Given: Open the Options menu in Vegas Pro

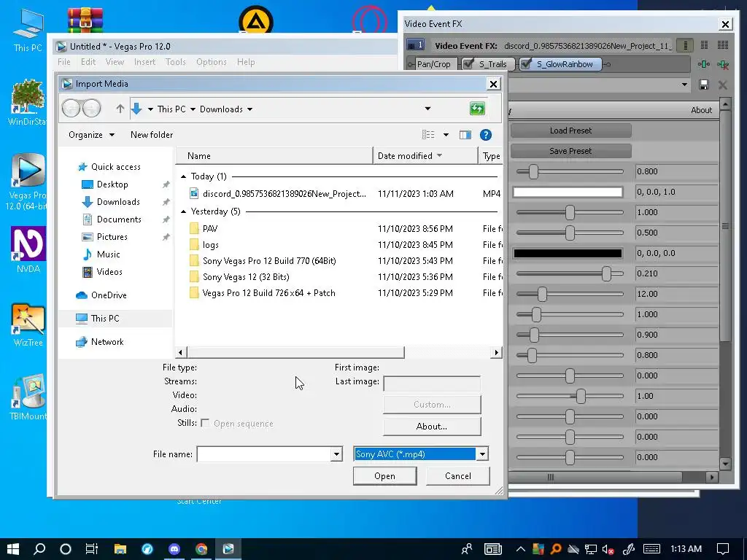Looking at the screenshot, I should pyautogui.click(x=212, y=62).
